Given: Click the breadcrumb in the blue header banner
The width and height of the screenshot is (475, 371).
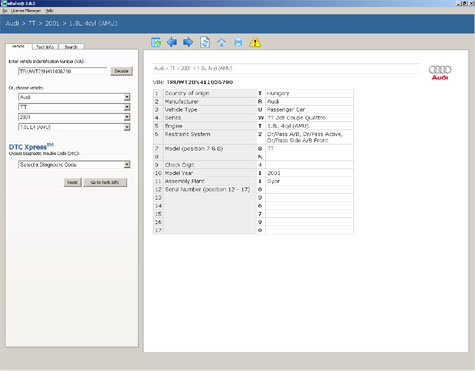Looking at the screenshot, I should [61, 23].
